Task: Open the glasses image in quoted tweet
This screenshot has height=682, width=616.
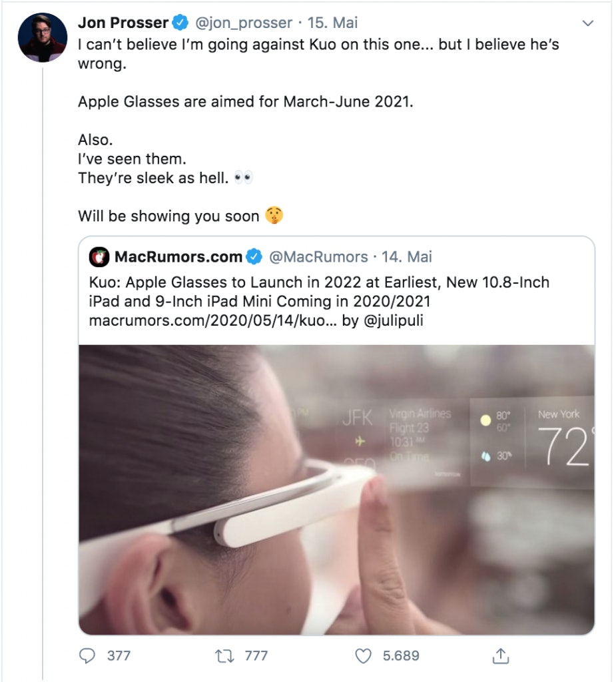Action: pos(336,490)
